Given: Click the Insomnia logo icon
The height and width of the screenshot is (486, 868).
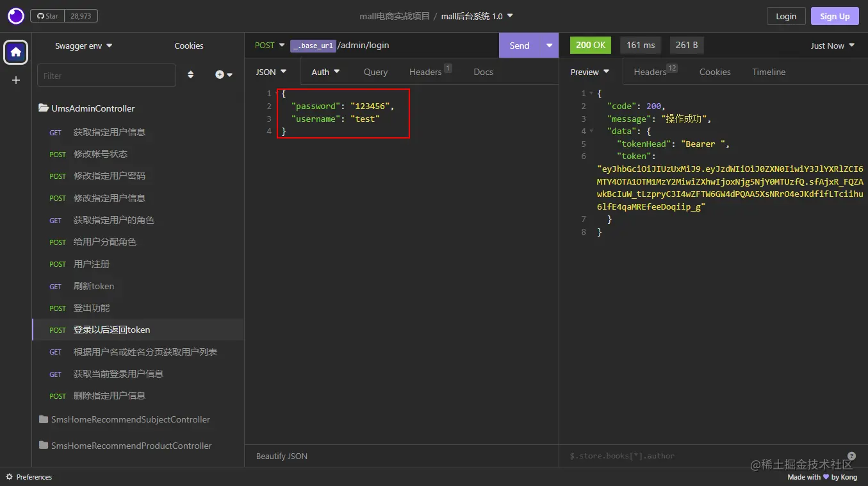Looking at the screenshot, I should tap(15, 16).
